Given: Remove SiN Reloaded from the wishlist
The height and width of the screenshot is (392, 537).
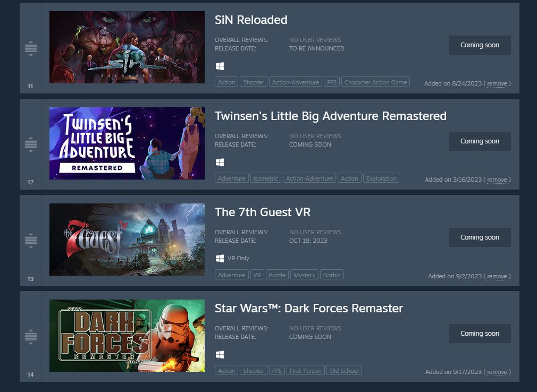Looking at the screenshot, I should [x=497, y=83].
